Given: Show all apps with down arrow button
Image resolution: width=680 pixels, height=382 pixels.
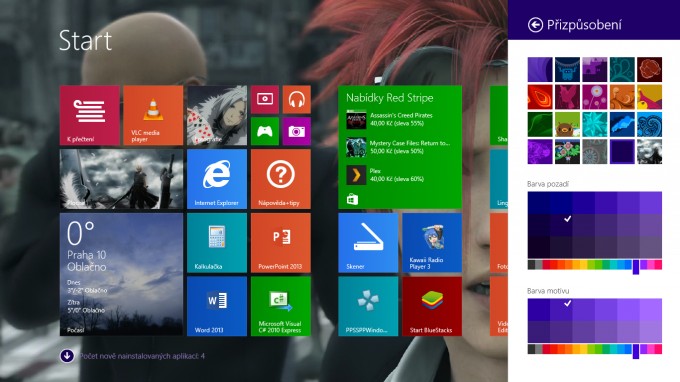Looking at the screenshot, I should [67, 356].
